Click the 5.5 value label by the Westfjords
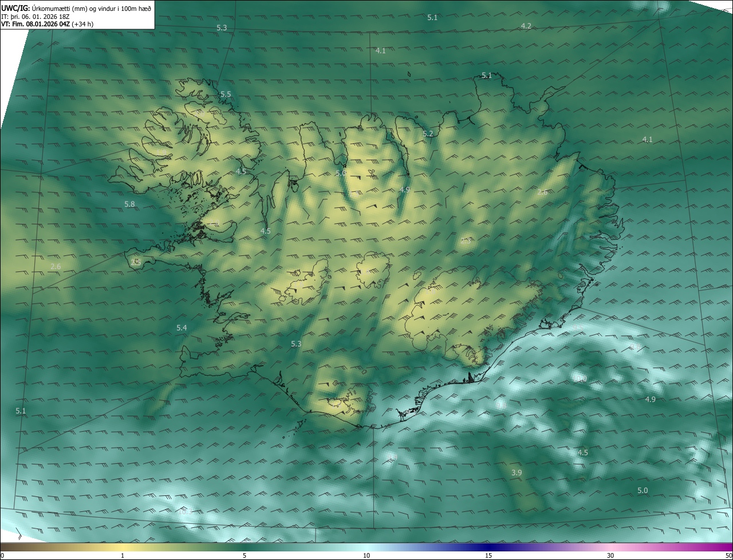 click(x=226, y=94)
